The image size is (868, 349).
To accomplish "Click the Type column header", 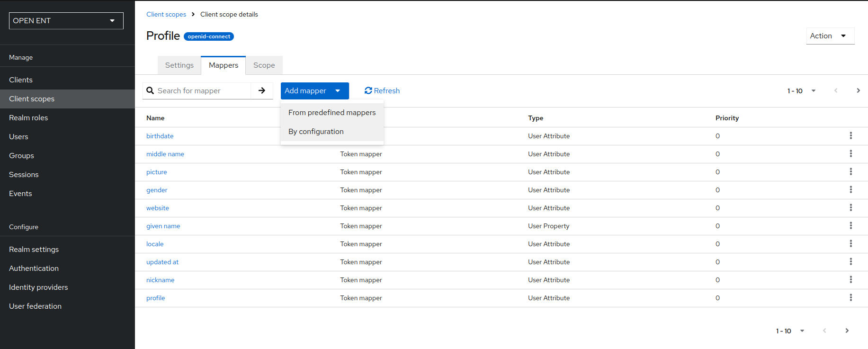I will [536, 118].
